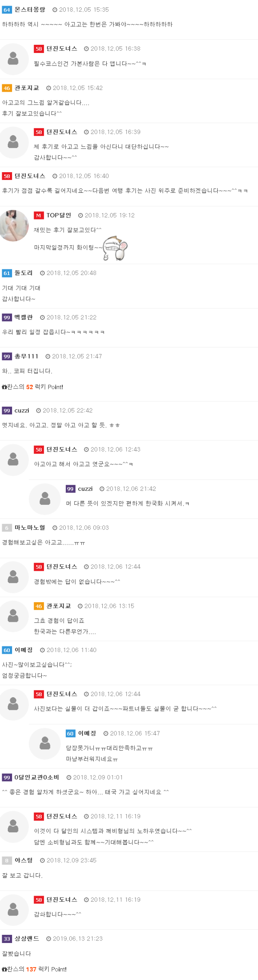The width and height of the screenshot is (258, 980).
Task: Click the username 상상랜드
Action: pyautogui.click(x=27, y=939)
